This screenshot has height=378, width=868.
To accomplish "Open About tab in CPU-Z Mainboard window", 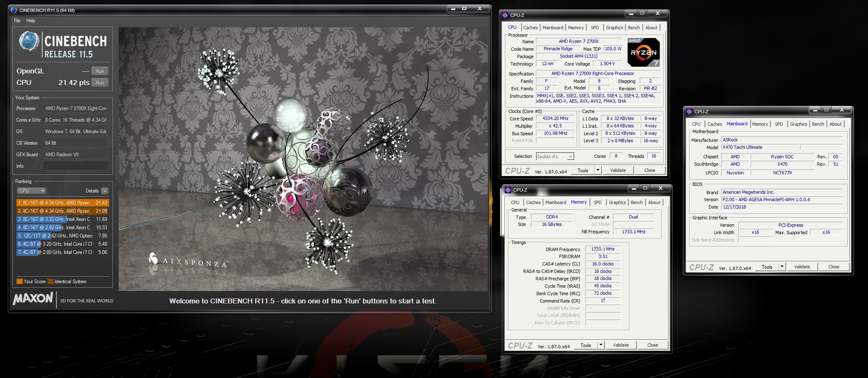I will [x=835, y=124].
